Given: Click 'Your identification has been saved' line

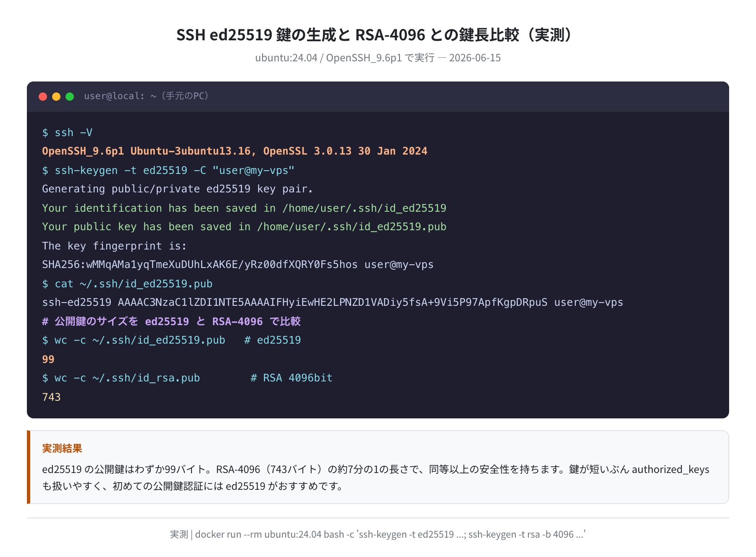Looking at the screenshot, I should pyautogui.click(x=244, y=208).
